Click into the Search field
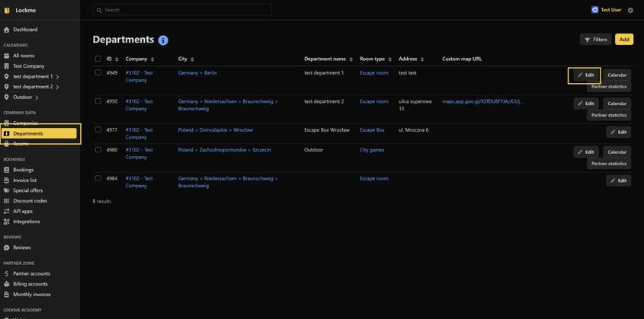Screen dimensions: 644x319 click(x=181, y=10)
